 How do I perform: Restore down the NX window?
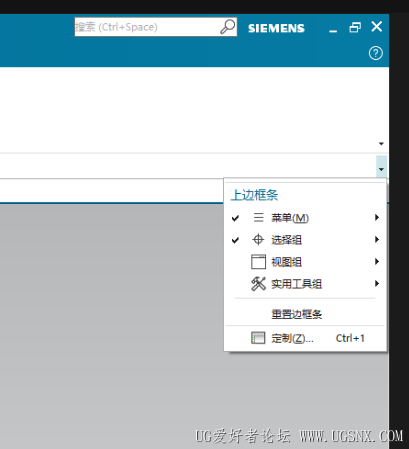(355, 27)
